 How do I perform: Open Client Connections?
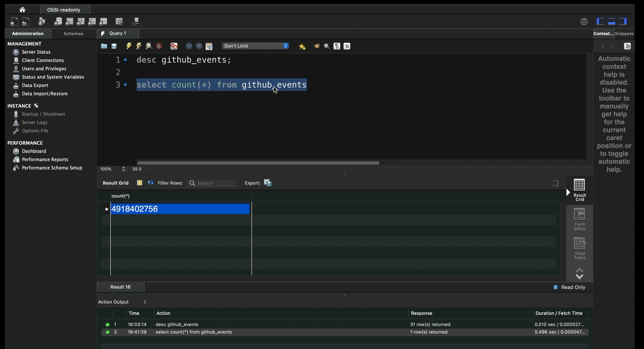[42, 60]
